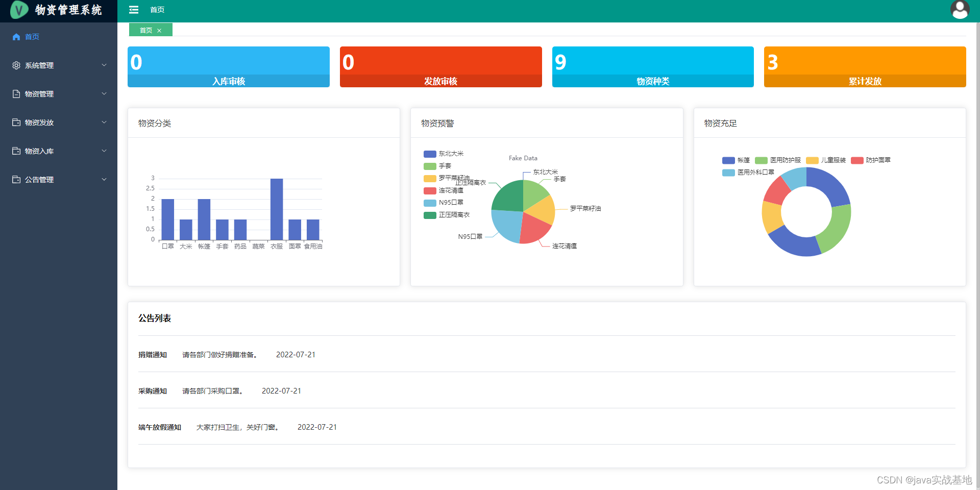The image size is (980, 490).
Task: Open the 发放审核 summary card
Action: [441, 67]
